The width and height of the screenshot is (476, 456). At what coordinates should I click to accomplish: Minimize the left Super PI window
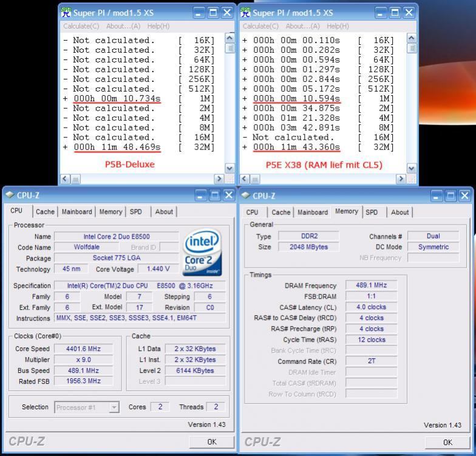click(199, 13)
